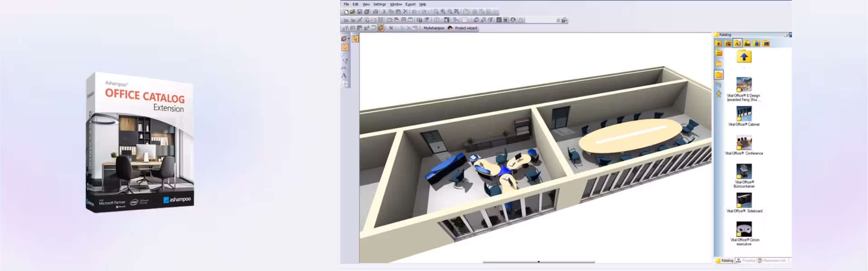
Task: Open the Export menu
Action: point(410,4)
